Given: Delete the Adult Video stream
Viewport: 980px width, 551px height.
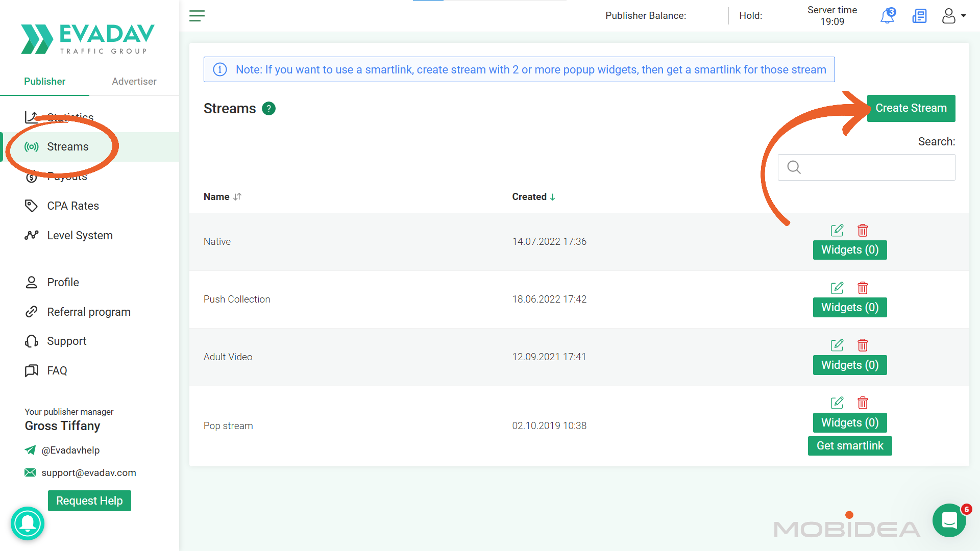Looking at the screenshot, I should 863,345.
